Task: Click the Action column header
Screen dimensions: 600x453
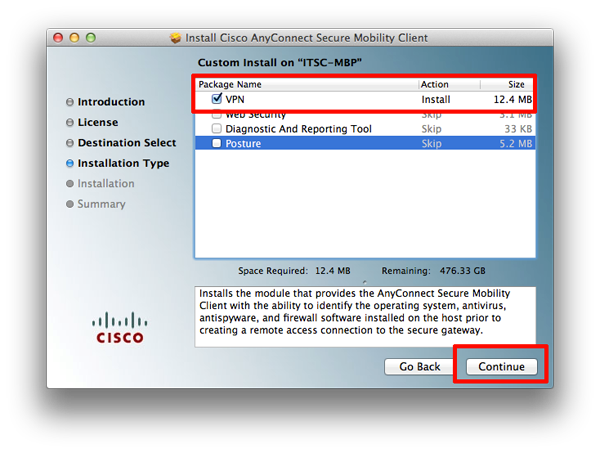Action: tap(434, 85)
